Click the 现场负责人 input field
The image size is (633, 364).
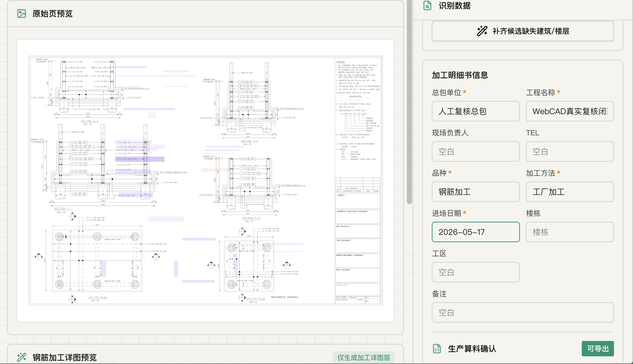tap(476, 151)
